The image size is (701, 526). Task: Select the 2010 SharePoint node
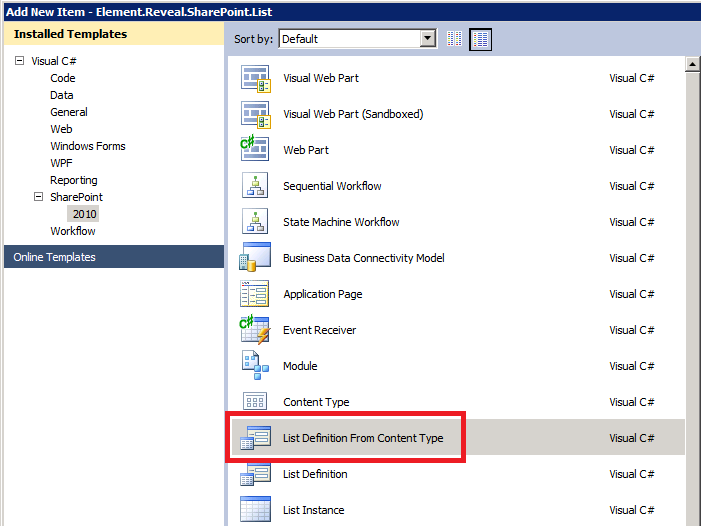click(x=83, y=214)
